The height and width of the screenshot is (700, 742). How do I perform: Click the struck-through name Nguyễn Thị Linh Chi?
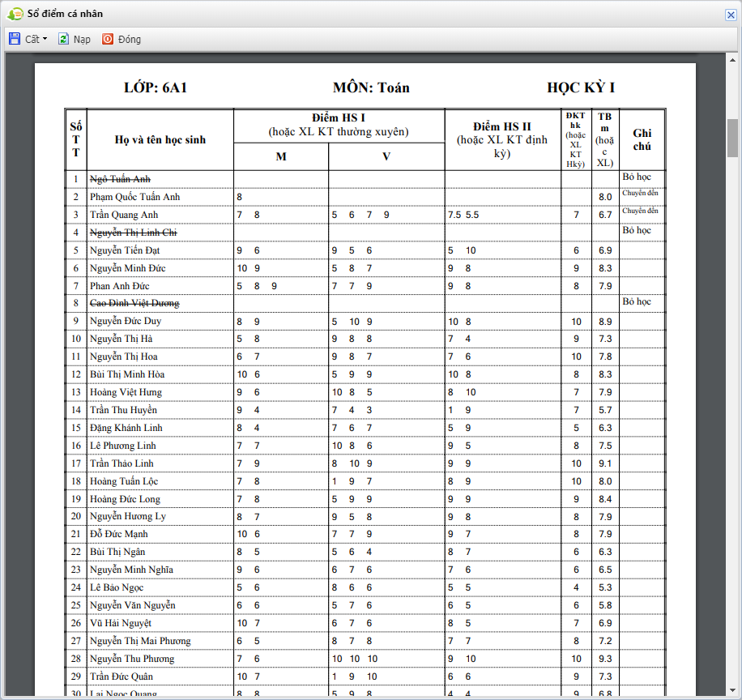click(x=134, y=233)
